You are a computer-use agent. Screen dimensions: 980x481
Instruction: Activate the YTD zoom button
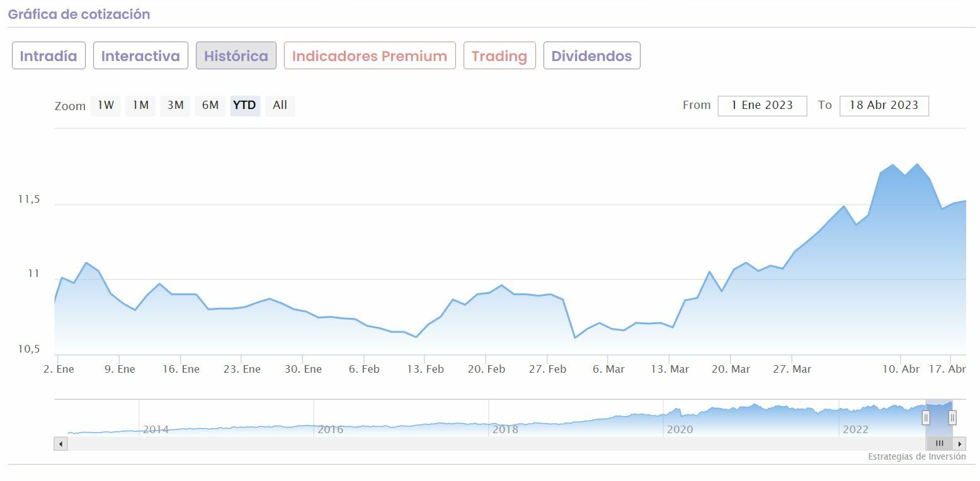[244, 105]
